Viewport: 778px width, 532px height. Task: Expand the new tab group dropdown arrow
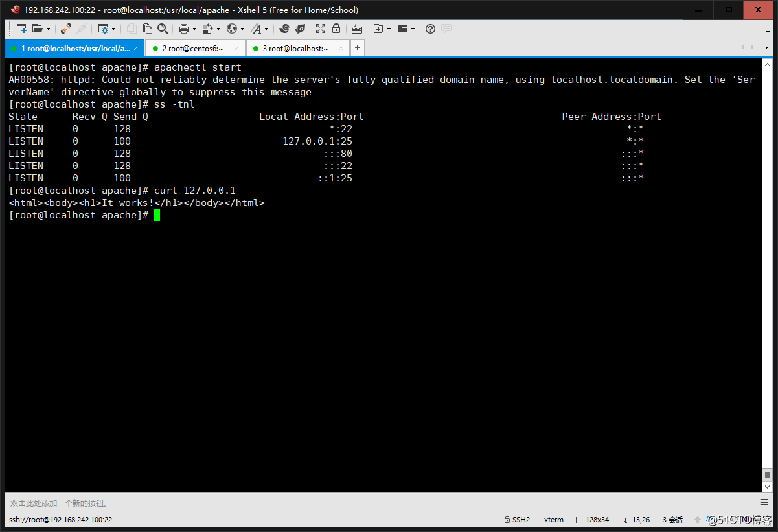click(389, 29)
